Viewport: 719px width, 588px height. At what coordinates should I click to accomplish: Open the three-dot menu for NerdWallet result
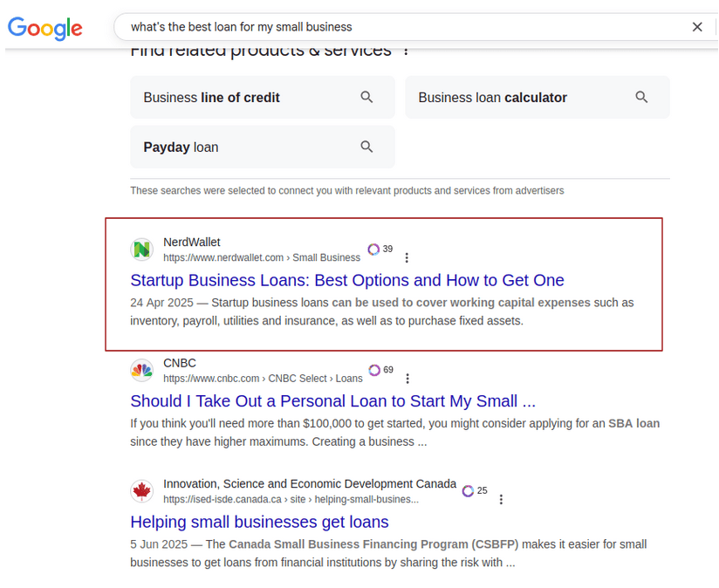pos(407,257)
